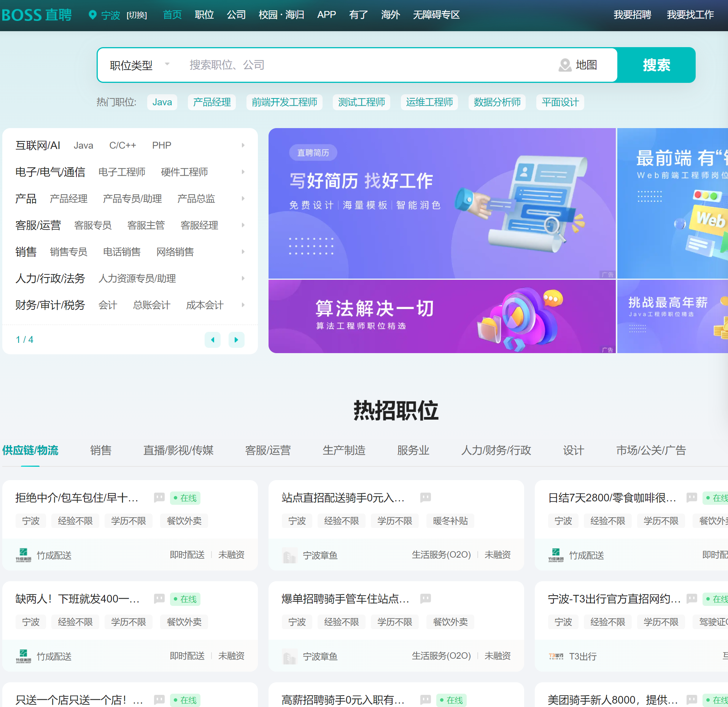Open the 职位类型 dropdown in search bar

point(139,65)
